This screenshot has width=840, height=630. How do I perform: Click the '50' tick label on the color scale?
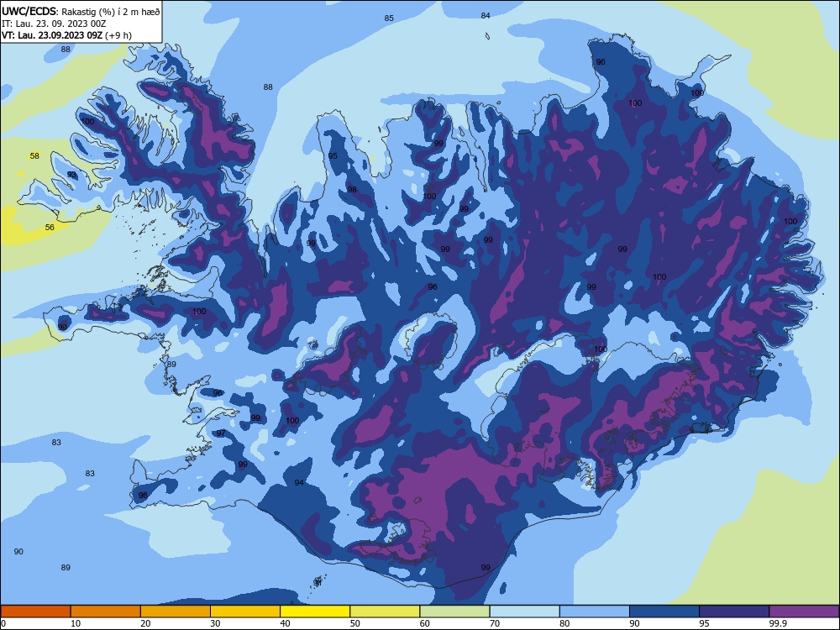pyautogui.click(x=355, y=623)
